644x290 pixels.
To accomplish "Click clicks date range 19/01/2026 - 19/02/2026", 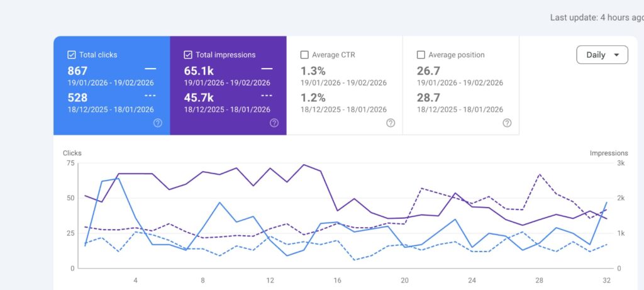I will tap(111, 83).
